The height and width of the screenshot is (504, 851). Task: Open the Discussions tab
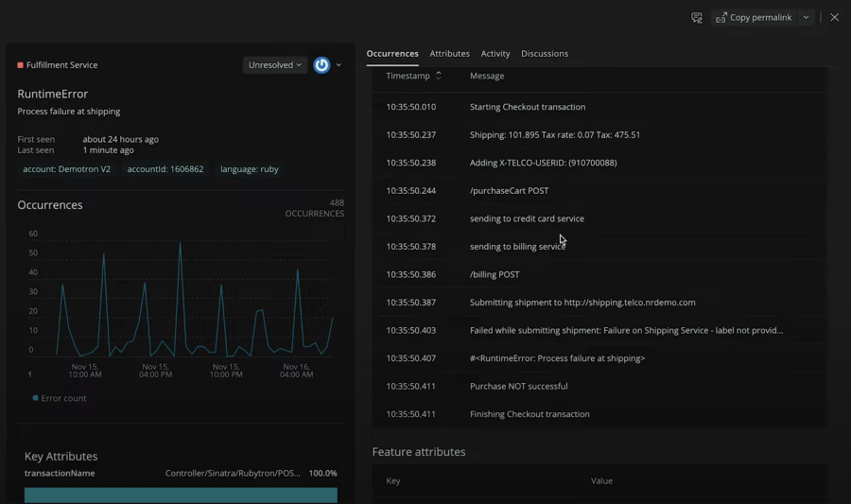pos(545,54)
